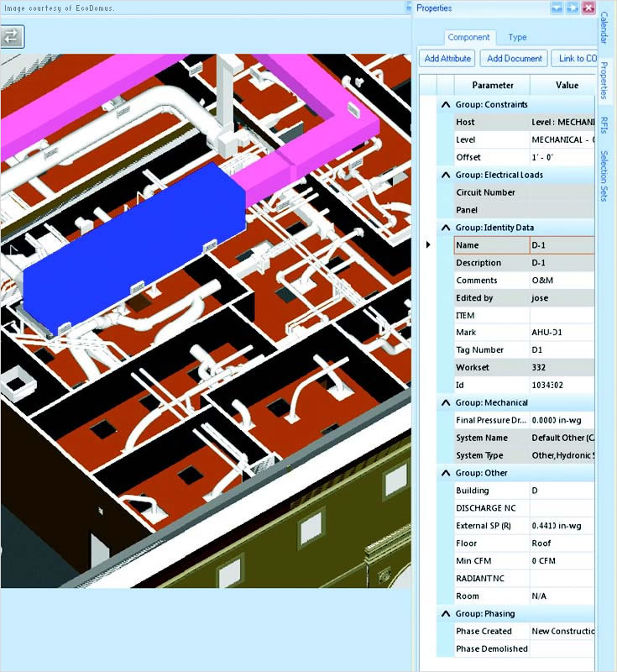Viewport: 617px width, 672px height.
Task: Collapse the Mechanical group
Action: click(446, 403)
